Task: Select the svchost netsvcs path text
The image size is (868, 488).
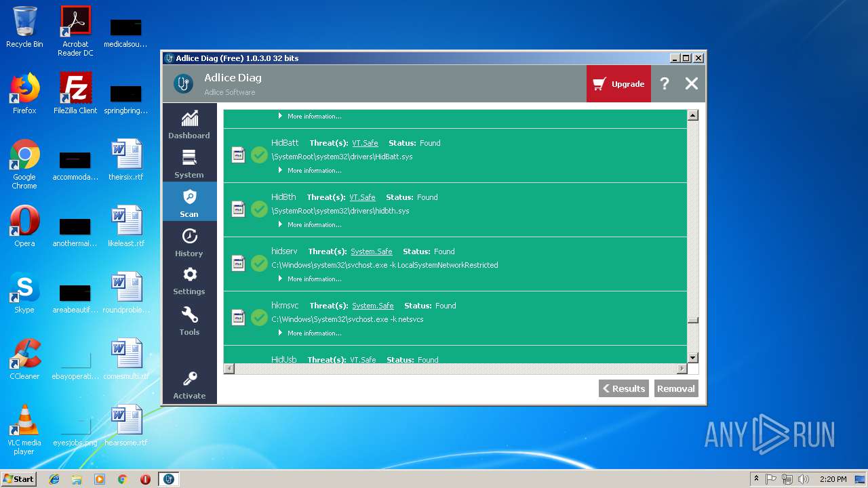Action: click(347, 319)
